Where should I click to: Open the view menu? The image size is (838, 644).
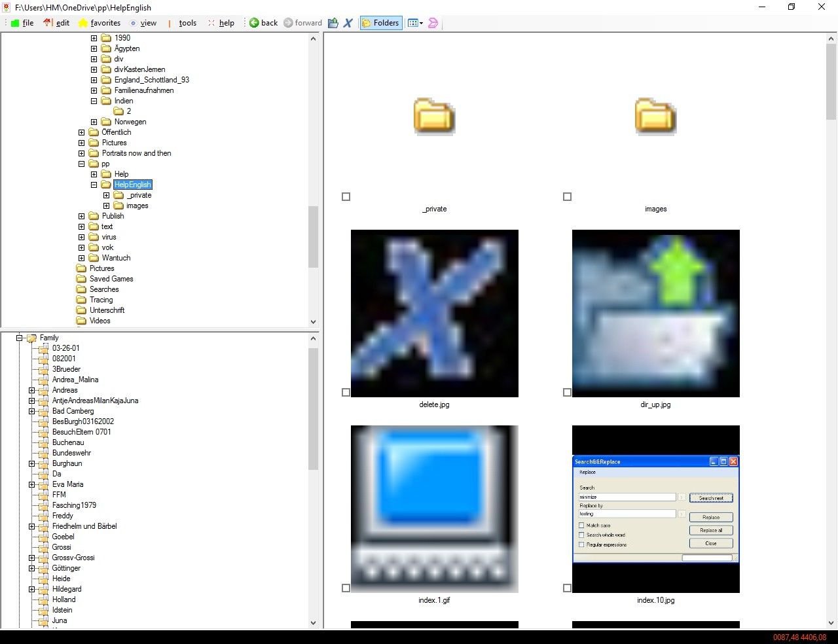[x=148, y=22]
